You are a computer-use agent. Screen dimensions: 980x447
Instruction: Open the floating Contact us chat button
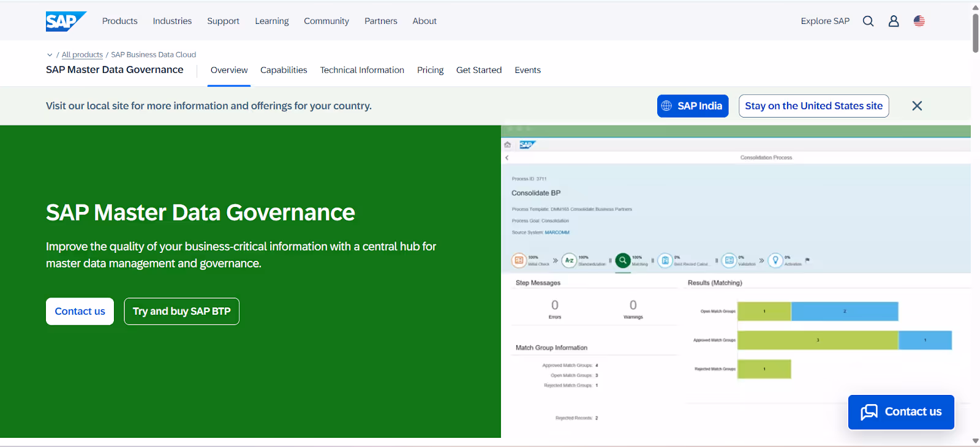click(901, 412)
